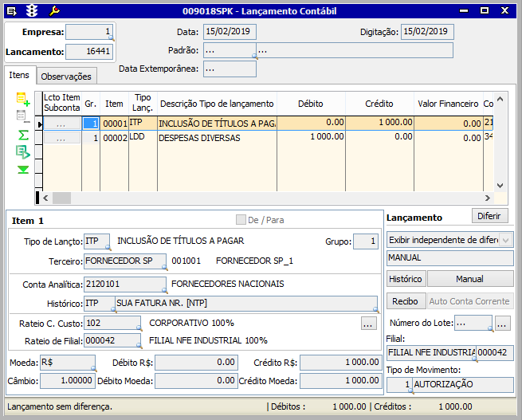The image size is (522, 420).
Task: Click the MANUAL text field
Action: (x=449, y=258)
